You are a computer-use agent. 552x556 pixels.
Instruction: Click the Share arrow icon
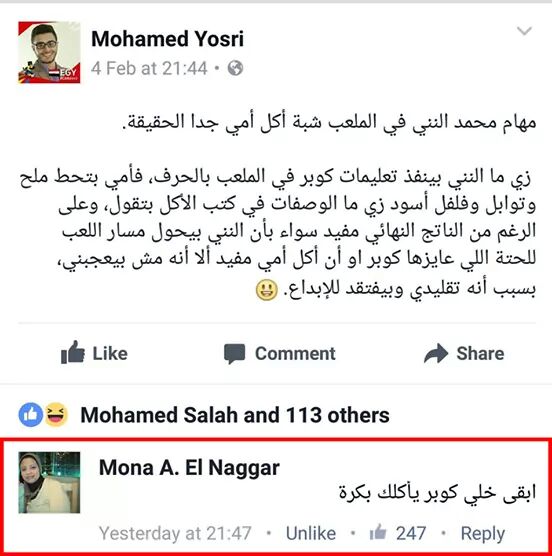tap(436, 353)
